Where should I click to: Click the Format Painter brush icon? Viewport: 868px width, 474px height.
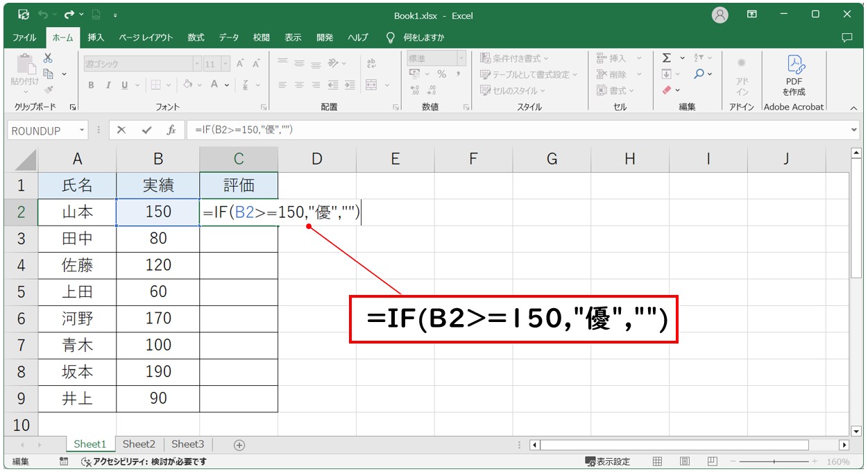coord(48,90)
